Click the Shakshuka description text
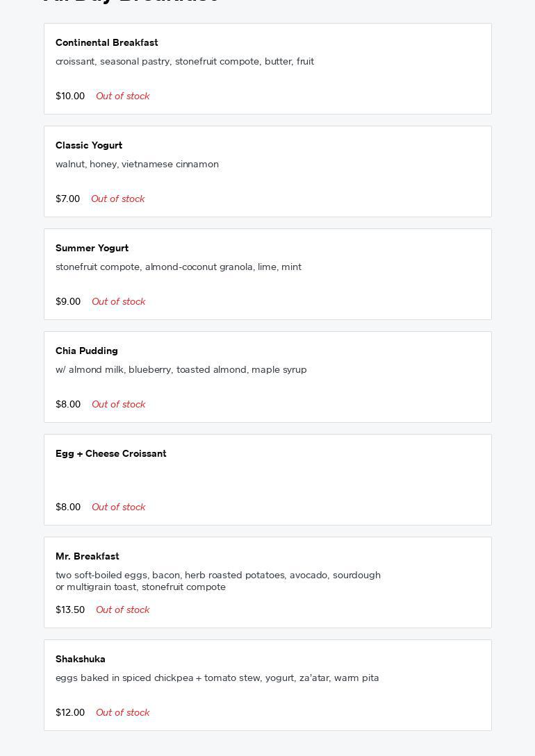 point(217,678)
